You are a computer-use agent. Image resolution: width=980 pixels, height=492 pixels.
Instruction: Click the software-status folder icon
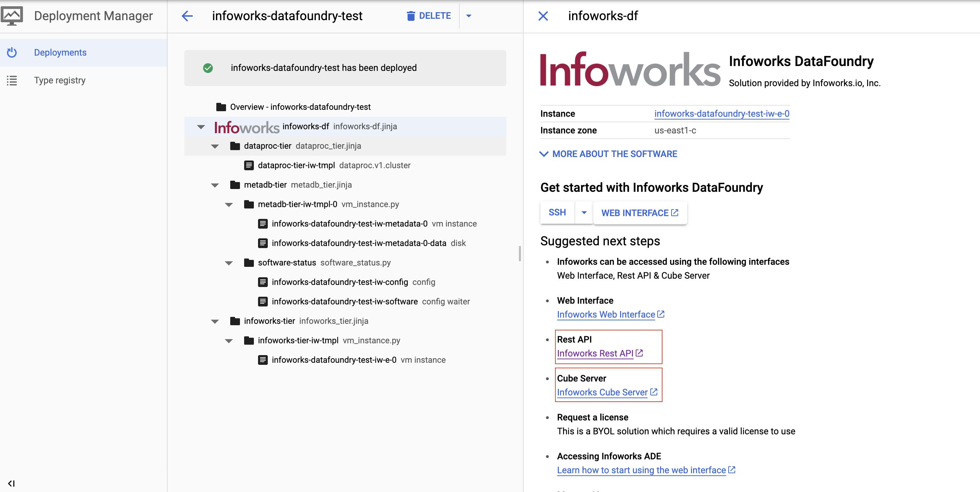pos(249,263)
